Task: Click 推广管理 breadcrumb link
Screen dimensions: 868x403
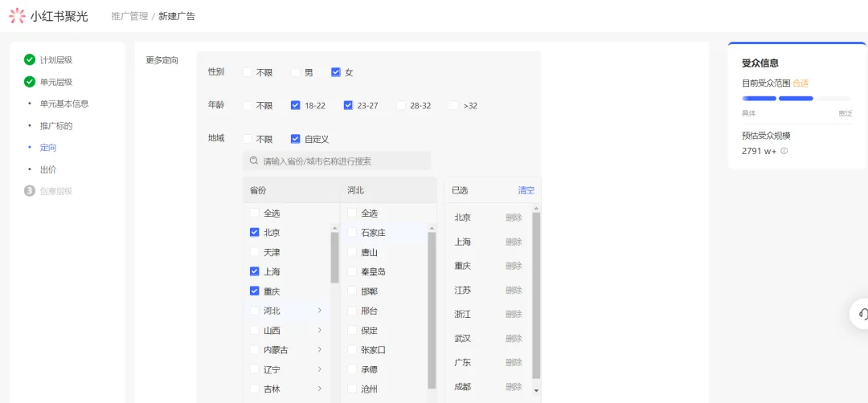Action: coord(129,16)
